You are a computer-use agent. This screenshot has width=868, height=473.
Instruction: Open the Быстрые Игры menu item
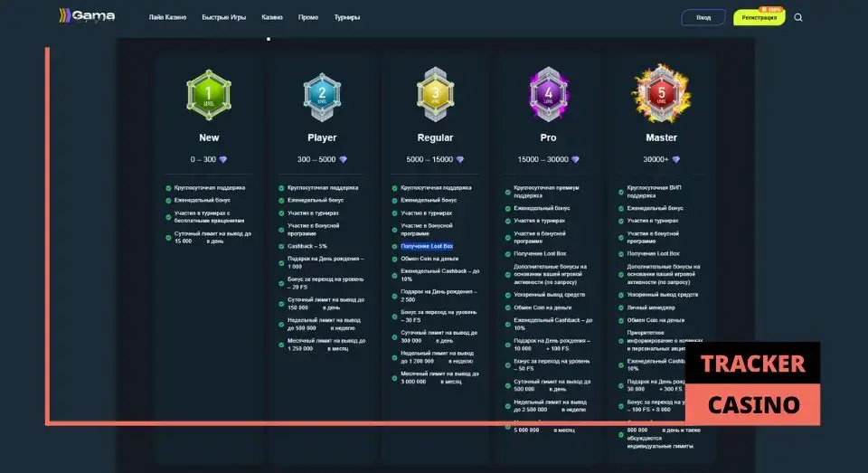(223, 17)
